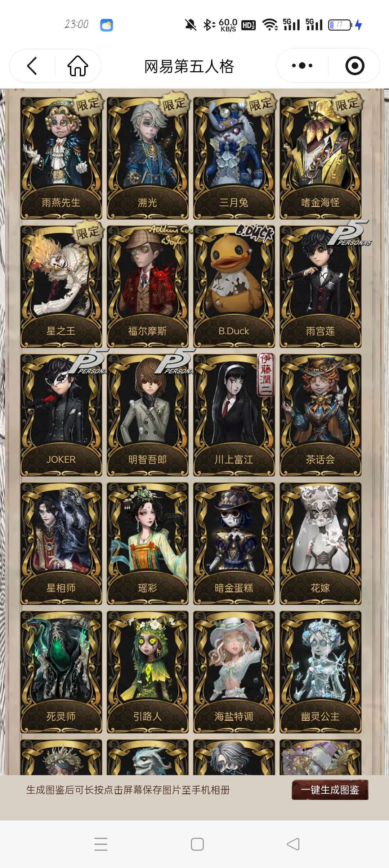Select the 溯光 limited costume card

pyautogui.click(x=148, y=158)
